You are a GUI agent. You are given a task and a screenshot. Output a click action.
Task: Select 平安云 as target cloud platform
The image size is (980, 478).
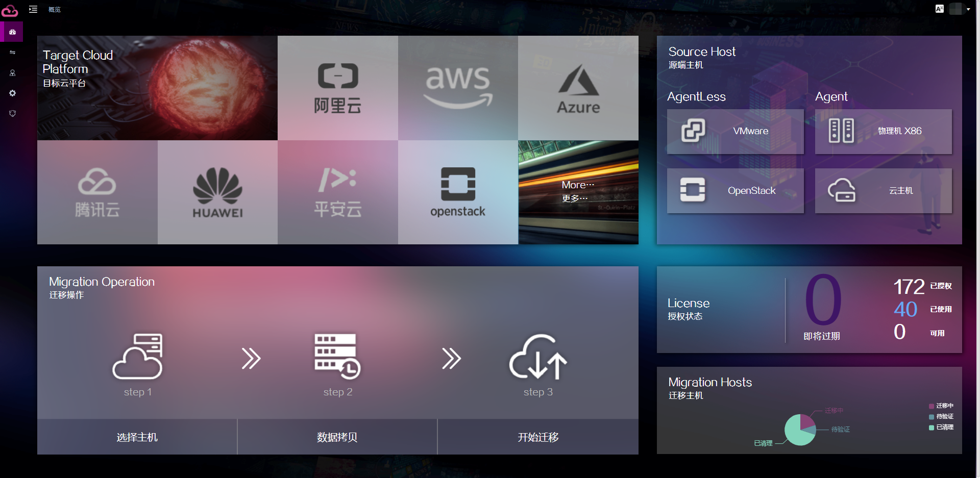pyautogui.click(x=338, y=192)
